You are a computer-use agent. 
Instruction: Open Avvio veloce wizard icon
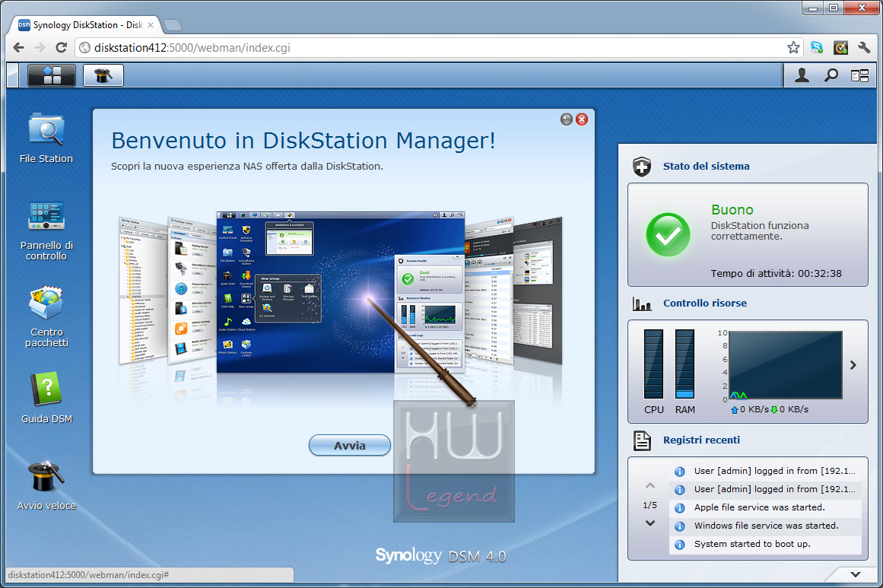pos(46,485)
